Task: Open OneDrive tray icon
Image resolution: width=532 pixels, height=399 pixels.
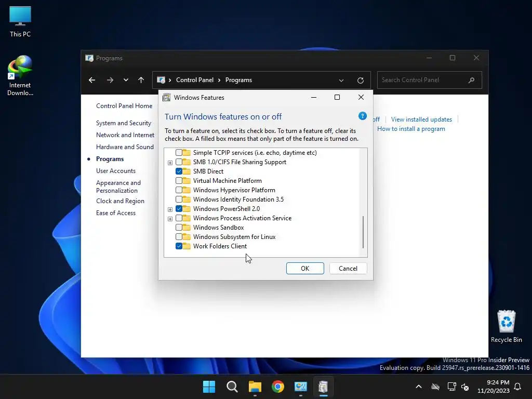Action: [435, 387]
